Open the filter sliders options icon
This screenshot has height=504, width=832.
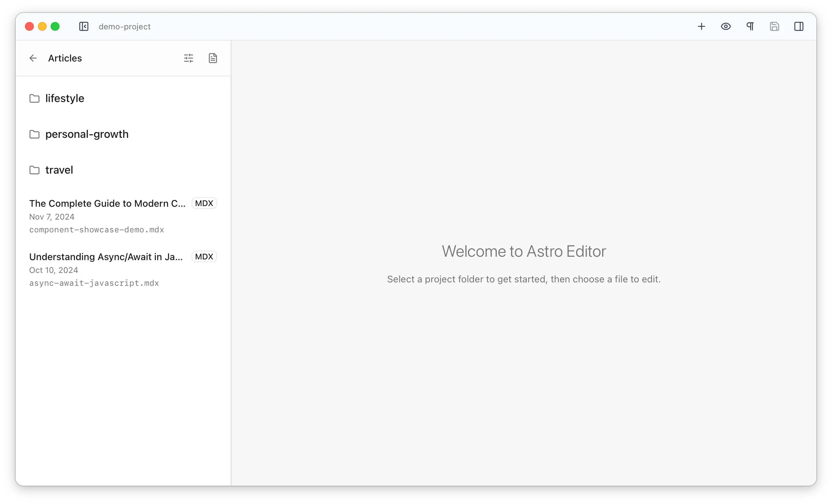point(189,58)
